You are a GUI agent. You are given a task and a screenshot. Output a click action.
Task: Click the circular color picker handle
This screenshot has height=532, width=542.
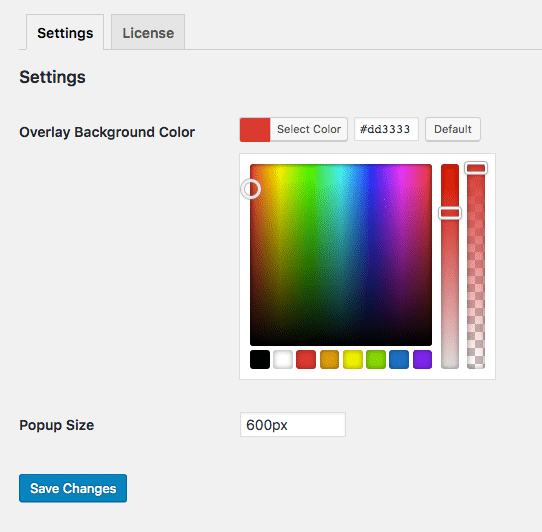(x=251, y=189)
